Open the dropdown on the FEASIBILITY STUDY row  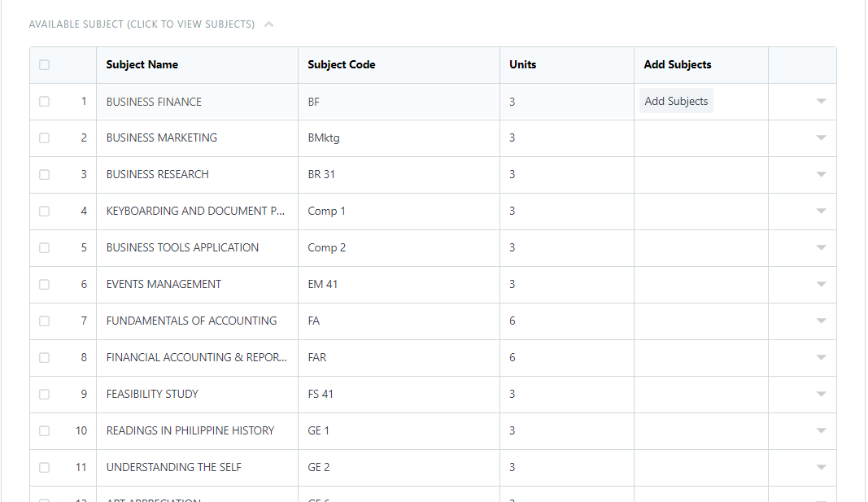(822, 394)
